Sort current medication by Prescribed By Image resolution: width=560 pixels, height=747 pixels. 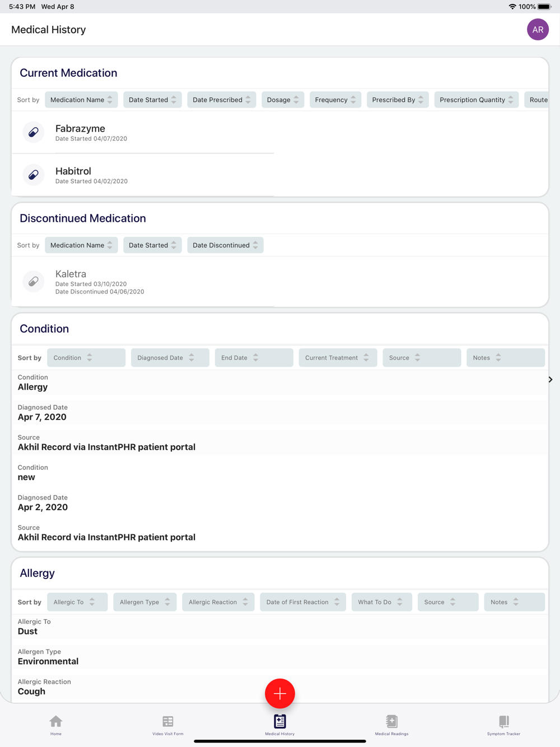tap(398, 100)
